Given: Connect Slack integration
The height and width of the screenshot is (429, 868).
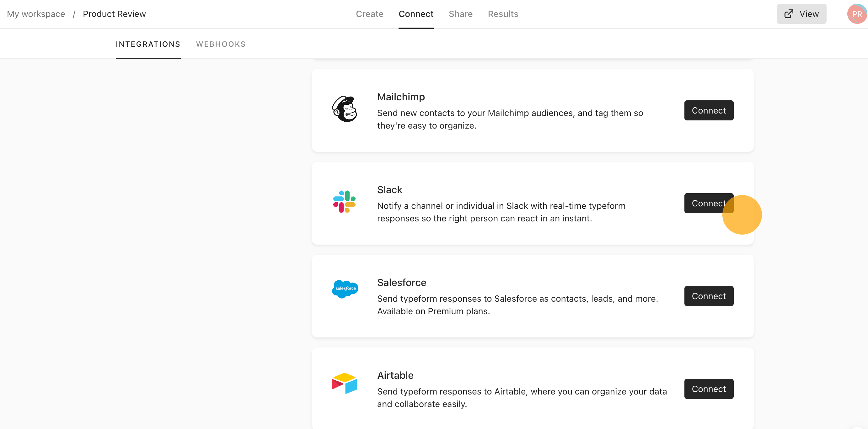Looking at the screenshot, I should (x=709, y=203).
